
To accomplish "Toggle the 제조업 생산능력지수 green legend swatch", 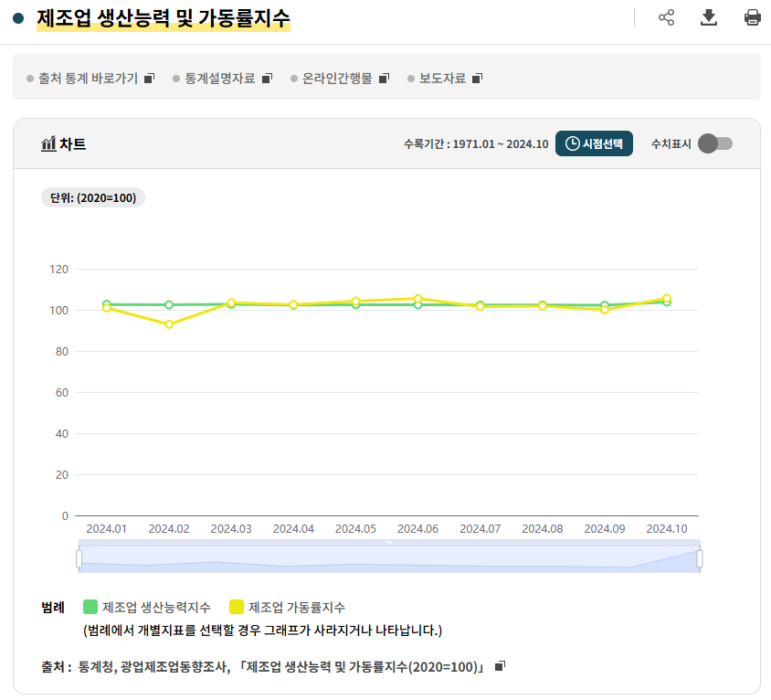I will (90, 607).
